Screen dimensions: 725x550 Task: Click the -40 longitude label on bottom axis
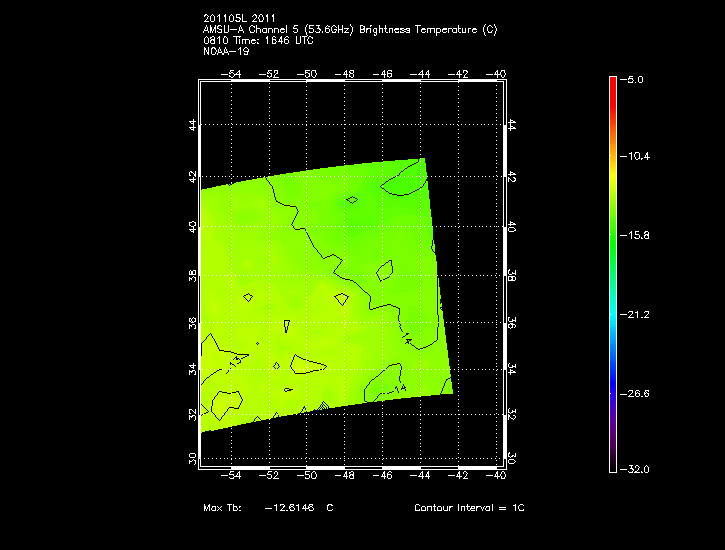point(497,477)
